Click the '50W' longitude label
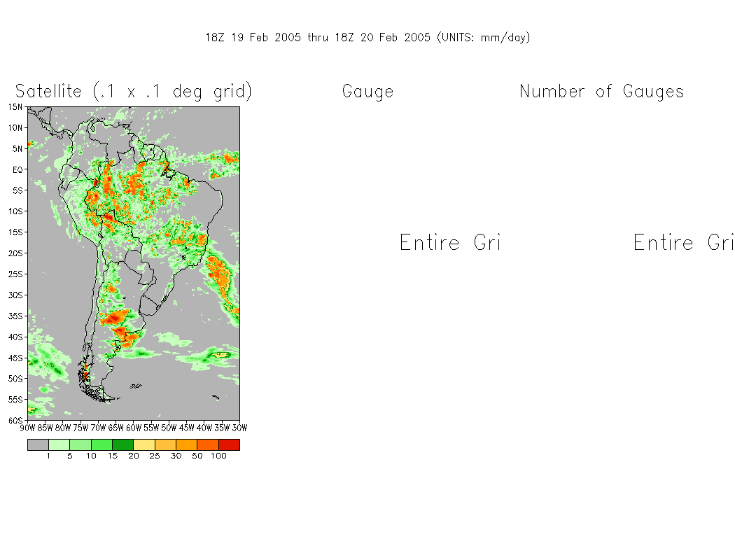This screenshot has width=735, height=560. 169,428
